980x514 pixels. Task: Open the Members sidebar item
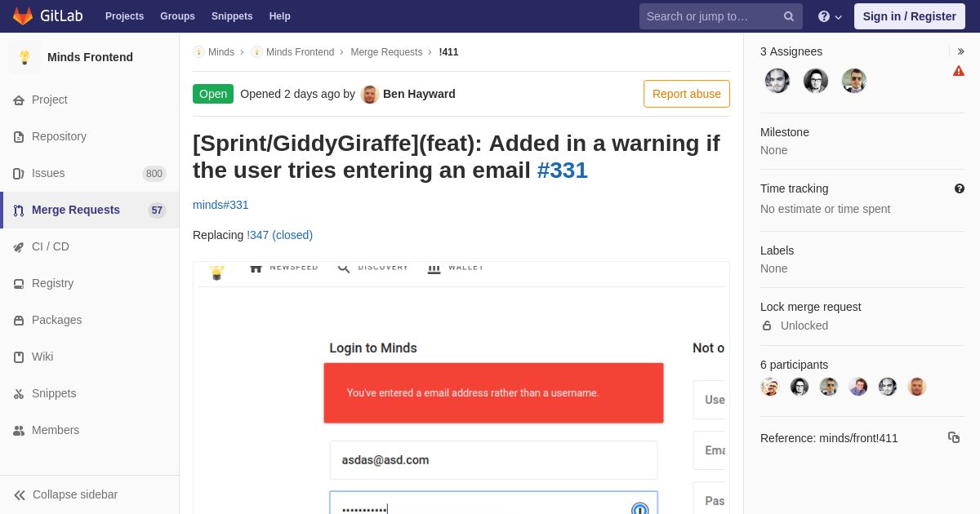coord(90,430)
